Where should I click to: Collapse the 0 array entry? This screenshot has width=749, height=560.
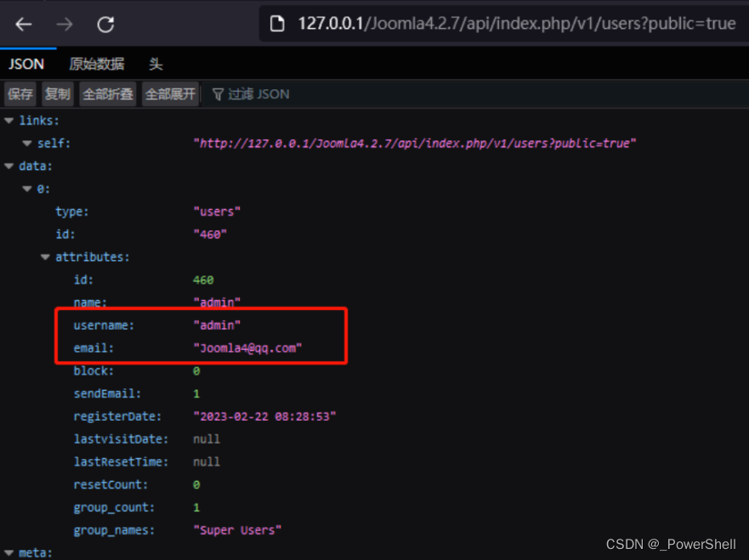[26, 189]
